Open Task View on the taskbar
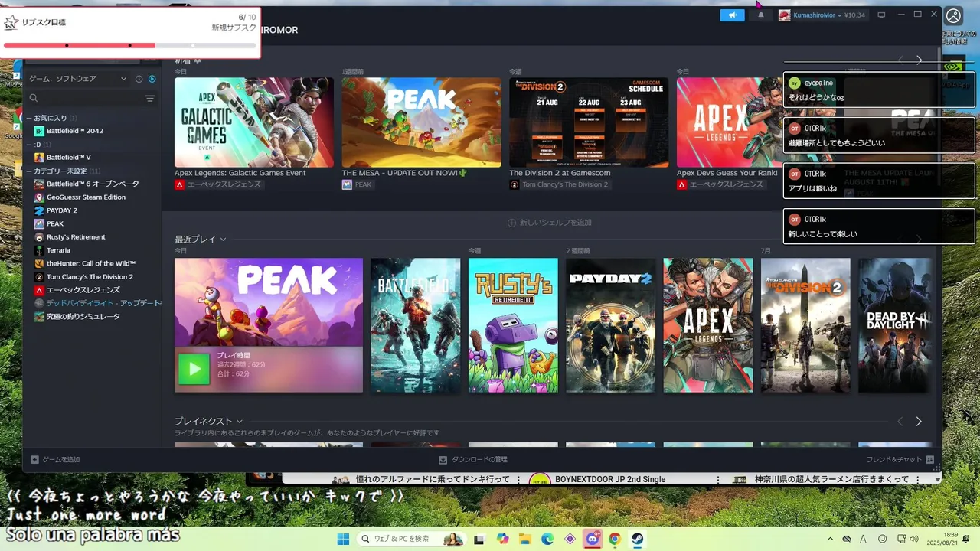 [x=479, y=539]
